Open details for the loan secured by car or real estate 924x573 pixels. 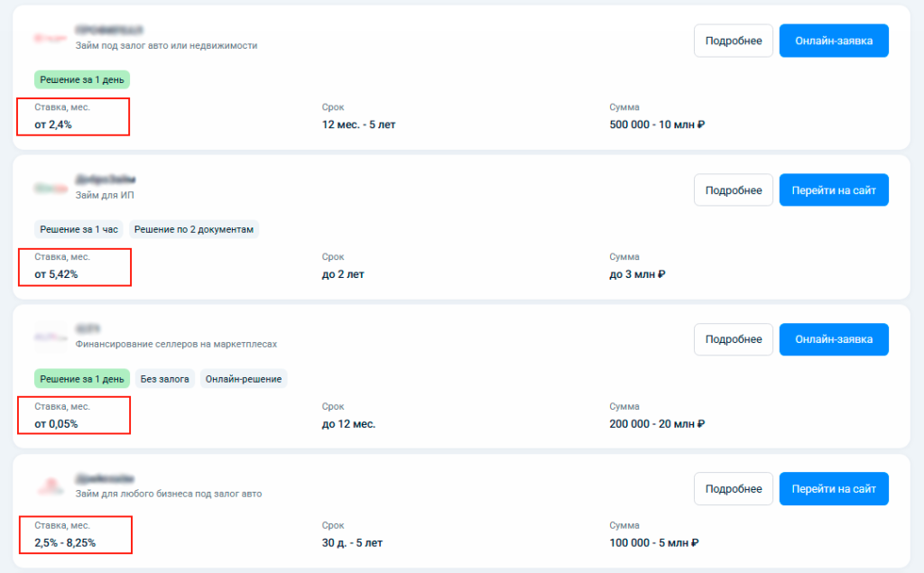pos(733,41)
